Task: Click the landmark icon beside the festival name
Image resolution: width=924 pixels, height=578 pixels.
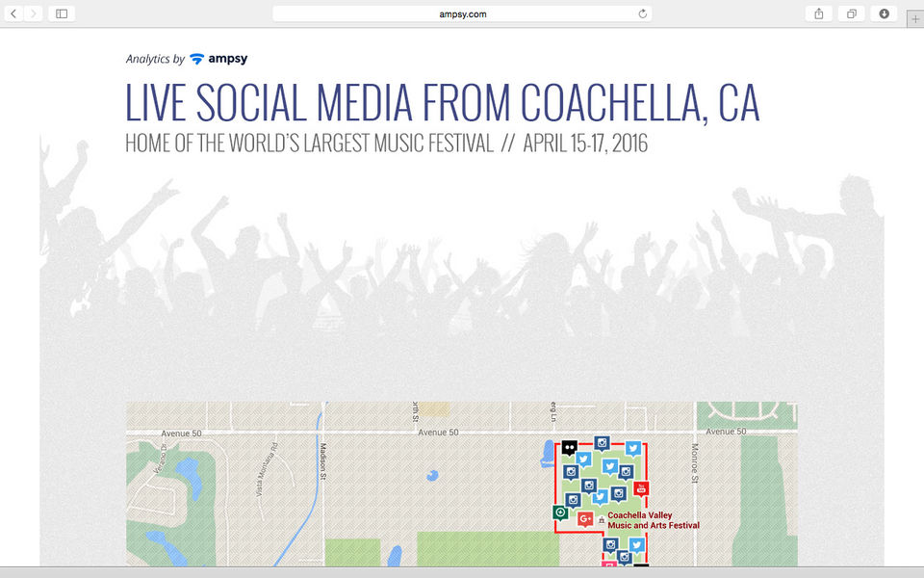Action: click(602, 519)
